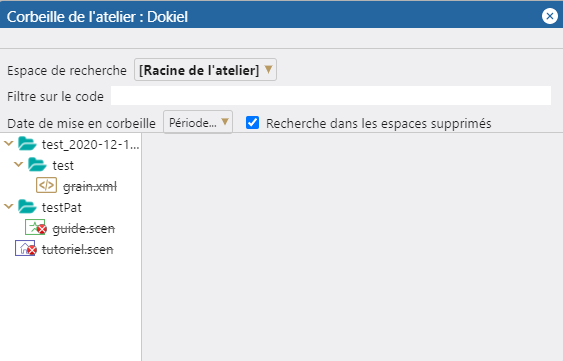563x361 pixels.
Task: Collapse the test subfolder chevron
Action: pyautogui.click(x=19, y=165)
